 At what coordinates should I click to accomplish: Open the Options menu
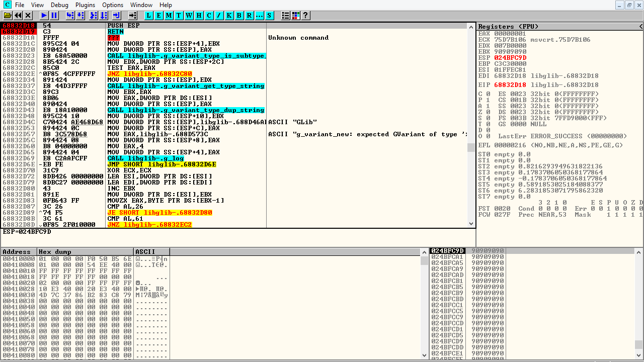point(113,5)
